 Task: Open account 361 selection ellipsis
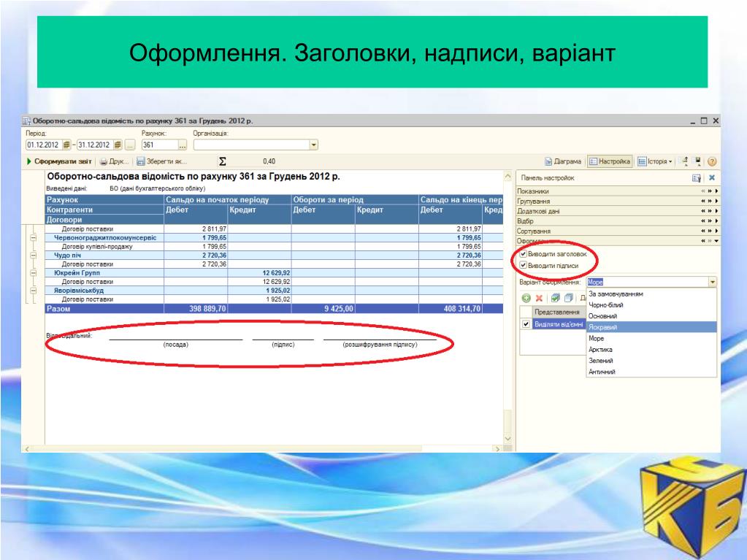click(183, 145)
